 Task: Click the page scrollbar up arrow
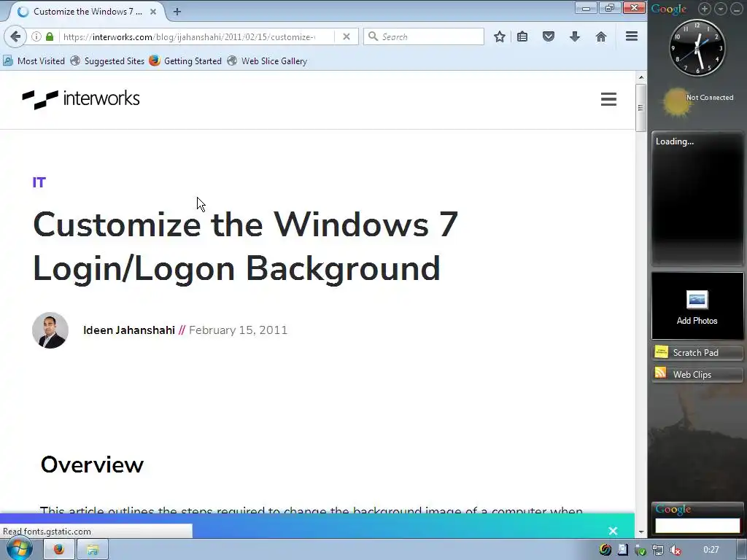point(641,77)
